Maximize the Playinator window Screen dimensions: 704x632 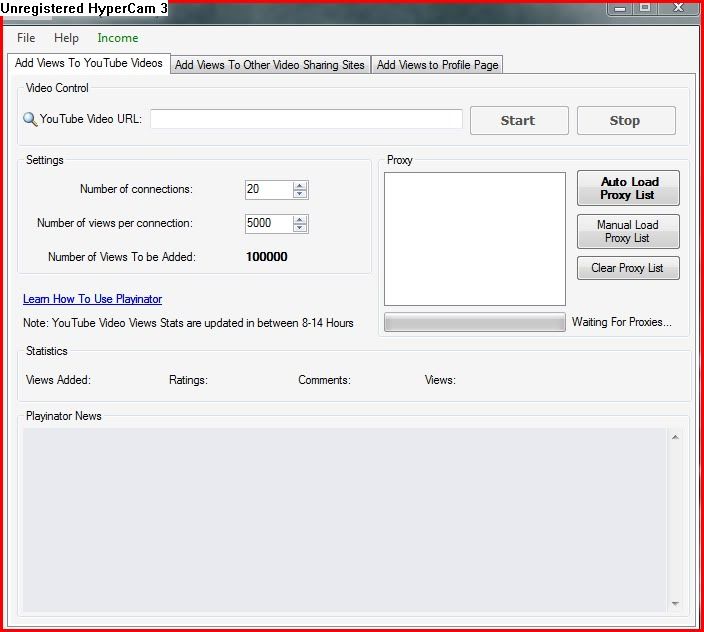[x=645, y=9]
